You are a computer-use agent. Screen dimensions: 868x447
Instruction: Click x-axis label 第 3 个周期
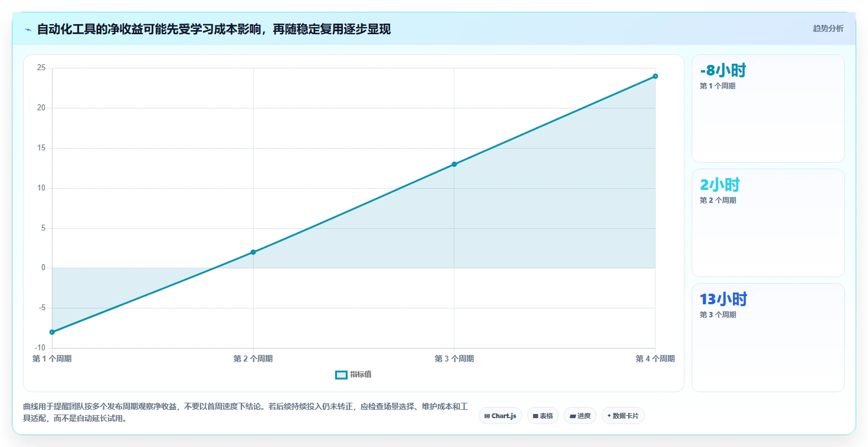(x=454, y=359)
